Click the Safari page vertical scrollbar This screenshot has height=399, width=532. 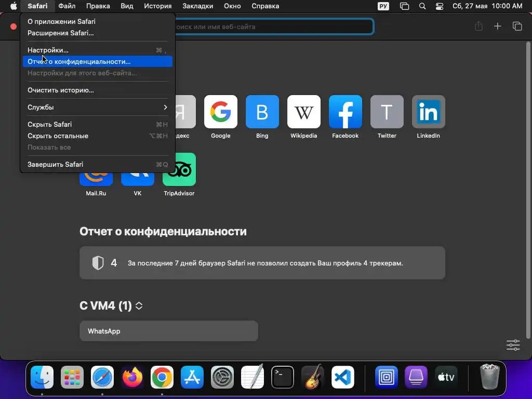528,190
